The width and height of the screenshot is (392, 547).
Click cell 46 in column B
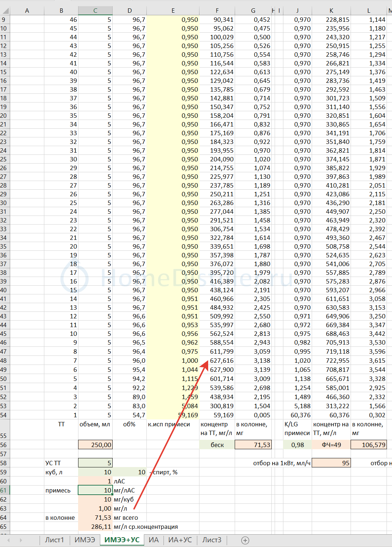[61, 20]
